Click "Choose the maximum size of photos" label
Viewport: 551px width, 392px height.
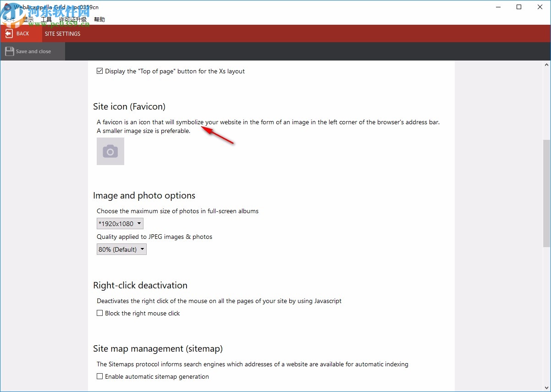178,211
